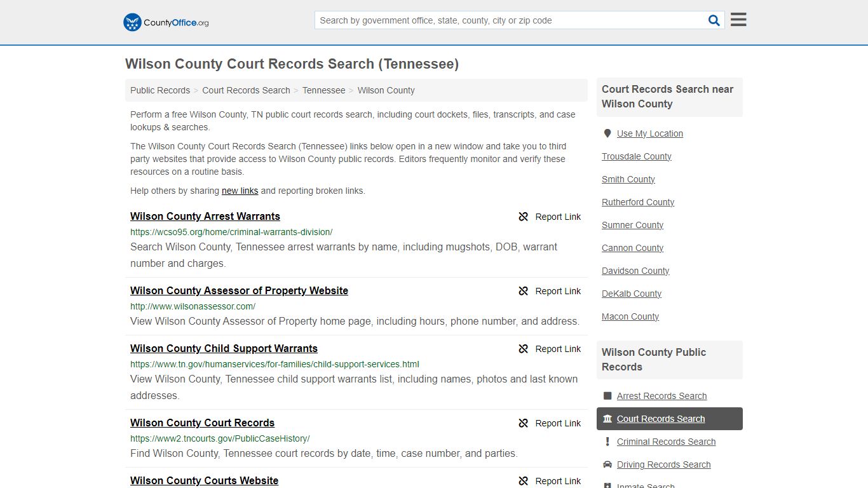Click the car icon for Driving Records Search

coord(607,464)
